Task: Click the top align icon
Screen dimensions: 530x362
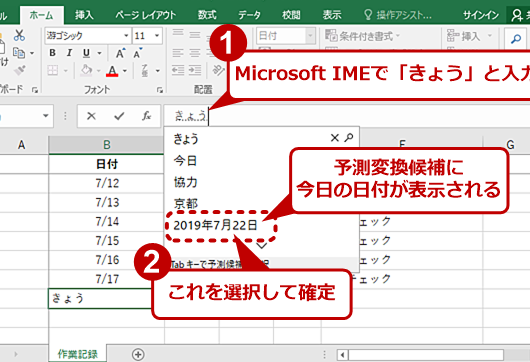Action: [178, 34]
